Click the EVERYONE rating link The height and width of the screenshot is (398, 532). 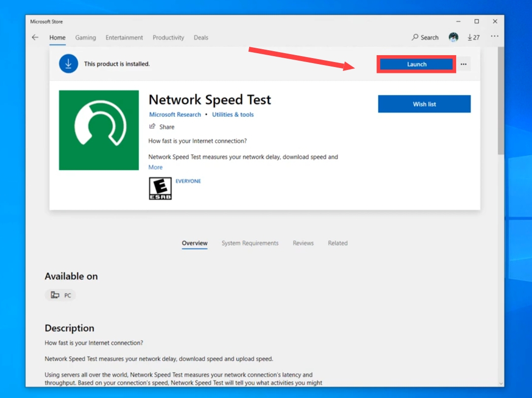coord(188,181)
